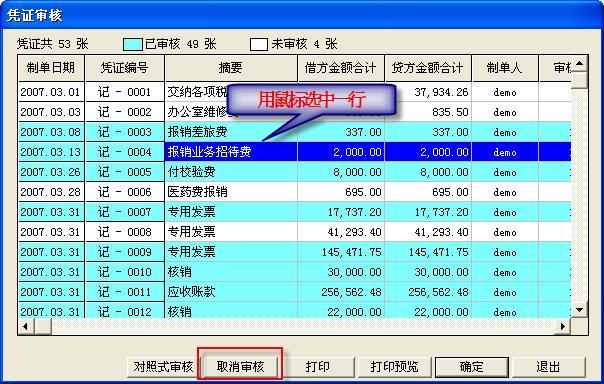Screen dimensions: 604x384
Task: Click the horizontal scrollbar right arrow
Action: [563, 327]
